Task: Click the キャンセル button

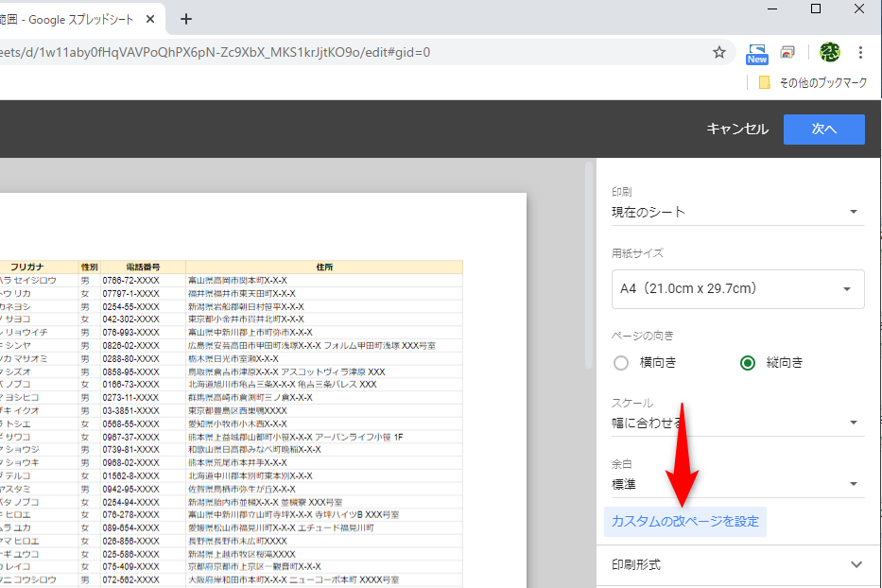Action: point(736,129)
